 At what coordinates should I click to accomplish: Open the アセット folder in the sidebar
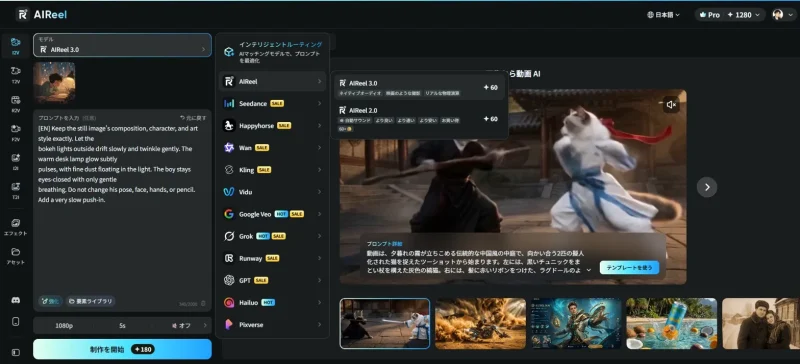[x=15, y=256]
